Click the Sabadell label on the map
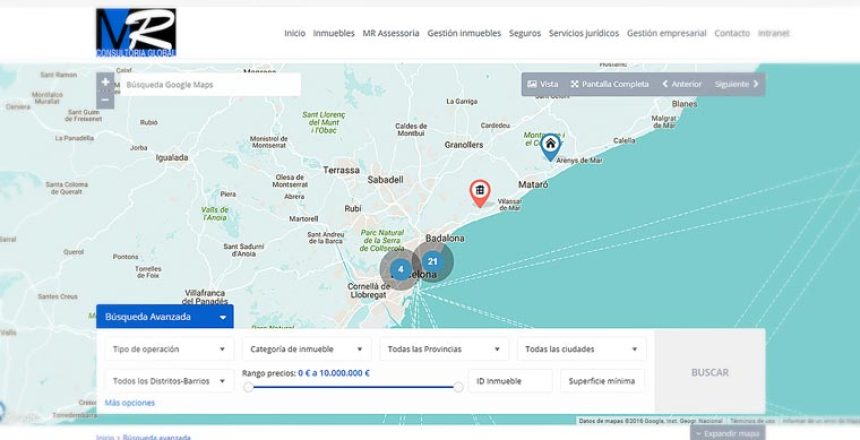This screenshot has height=440, width=860. 385,179
